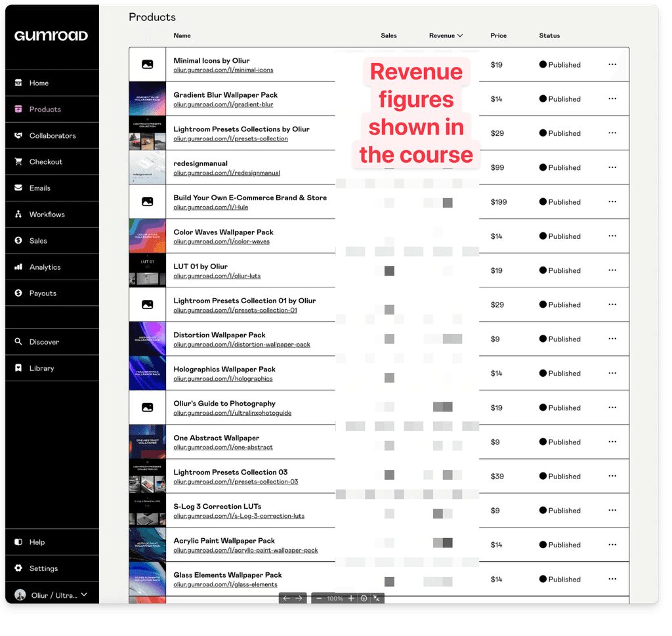672x636 pixels.
Task: Open the oliur.gumroad.com/l/presets-collection link
Action: (230, 138)
